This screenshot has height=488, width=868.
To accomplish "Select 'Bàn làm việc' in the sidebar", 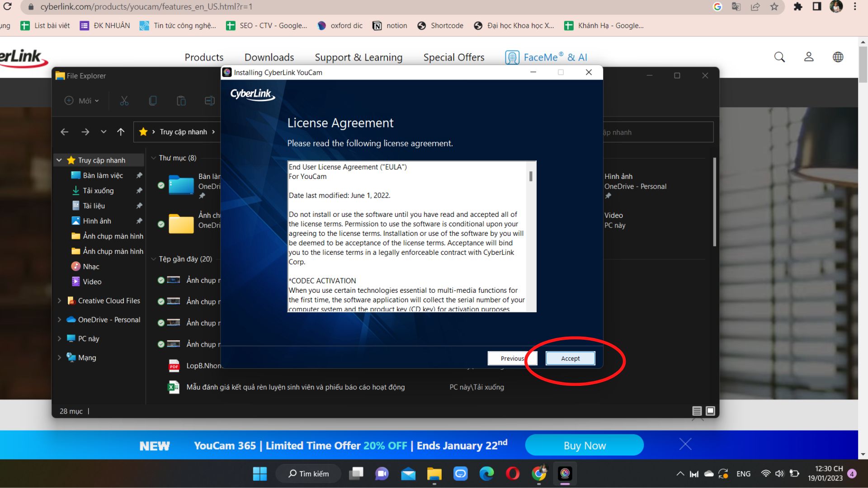I will [103, 175].
